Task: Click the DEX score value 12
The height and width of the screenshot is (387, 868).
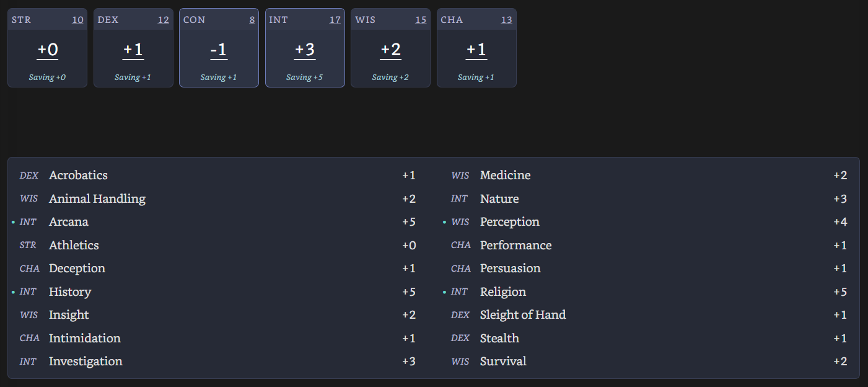Action: pyautogui.click(x=163, y=20)
